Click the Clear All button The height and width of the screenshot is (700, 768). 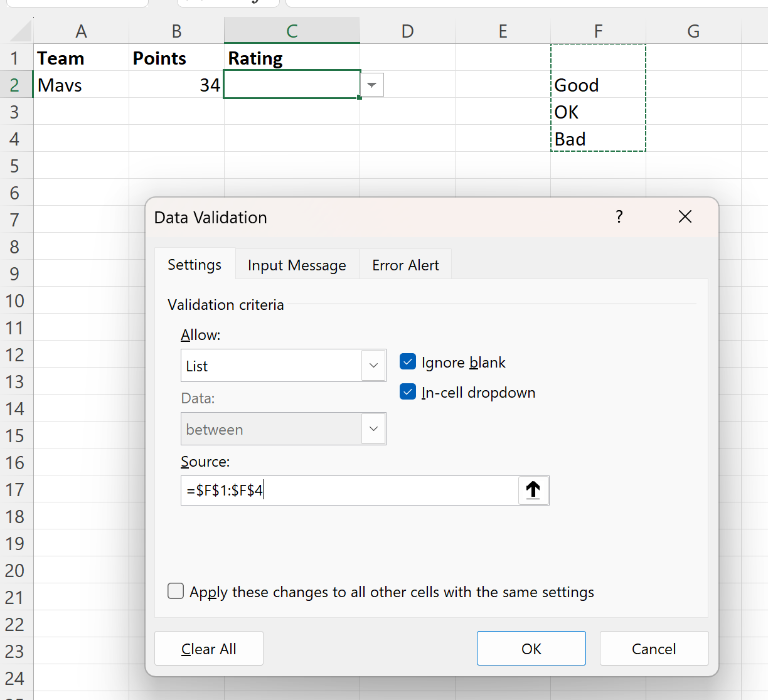[208, 648]
